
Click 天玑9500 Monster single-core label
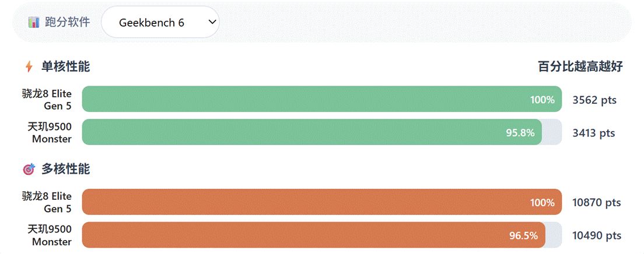tap(50, 133)
